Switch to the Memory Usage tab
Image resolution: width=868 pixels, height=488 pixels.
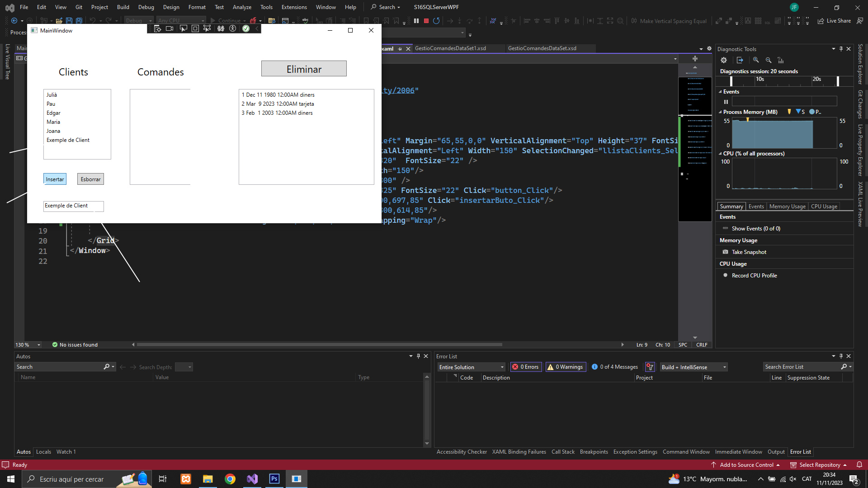[787, 206]
